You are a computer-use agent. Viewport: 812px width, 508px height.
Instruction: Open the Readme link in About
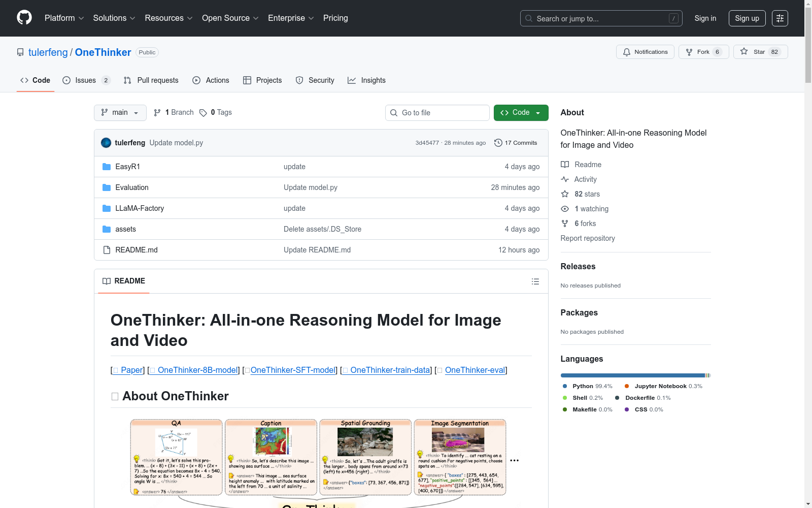pyautogui.click(x=581, y=165)
